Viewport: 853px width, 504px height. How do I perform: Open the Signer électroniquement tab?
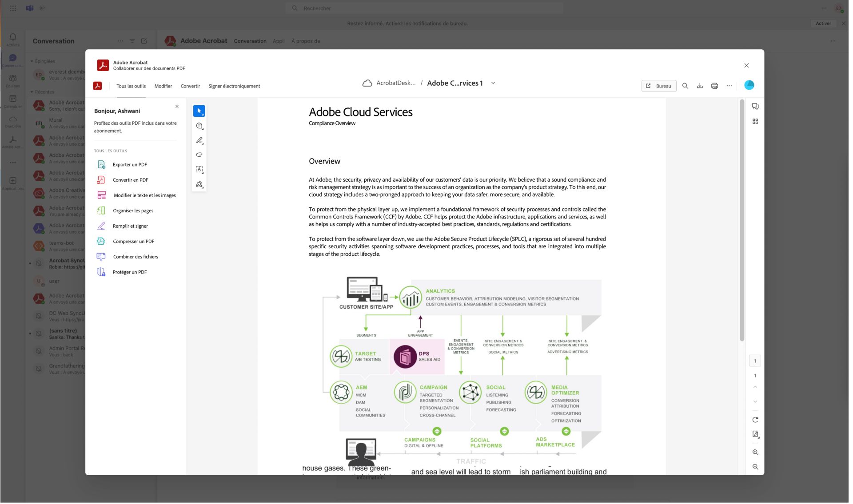[x=234, y=87]
